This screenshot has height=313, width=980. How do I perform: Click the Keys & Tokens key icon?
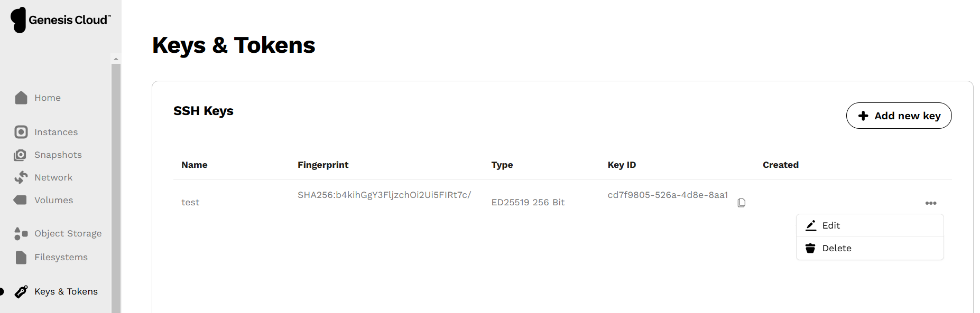pyautogui.click(x=21, y=291)
